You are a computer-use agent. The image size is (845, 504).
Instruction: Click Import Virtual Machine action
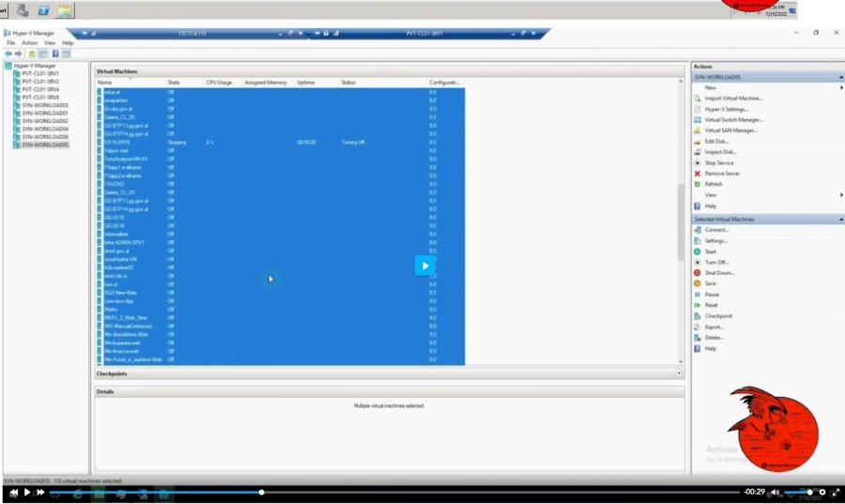click(733, 99)
